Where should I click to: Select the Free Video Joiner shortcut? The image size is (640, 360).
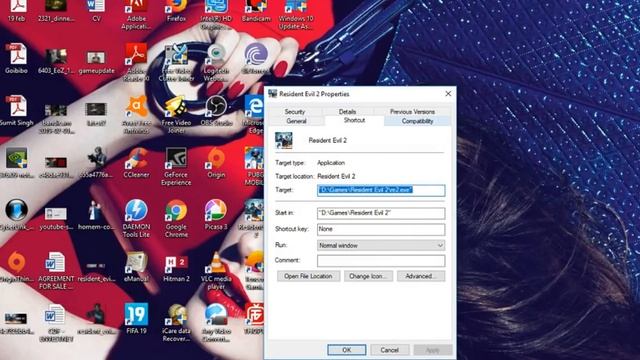pyautogui.click(x=176, y=115)
